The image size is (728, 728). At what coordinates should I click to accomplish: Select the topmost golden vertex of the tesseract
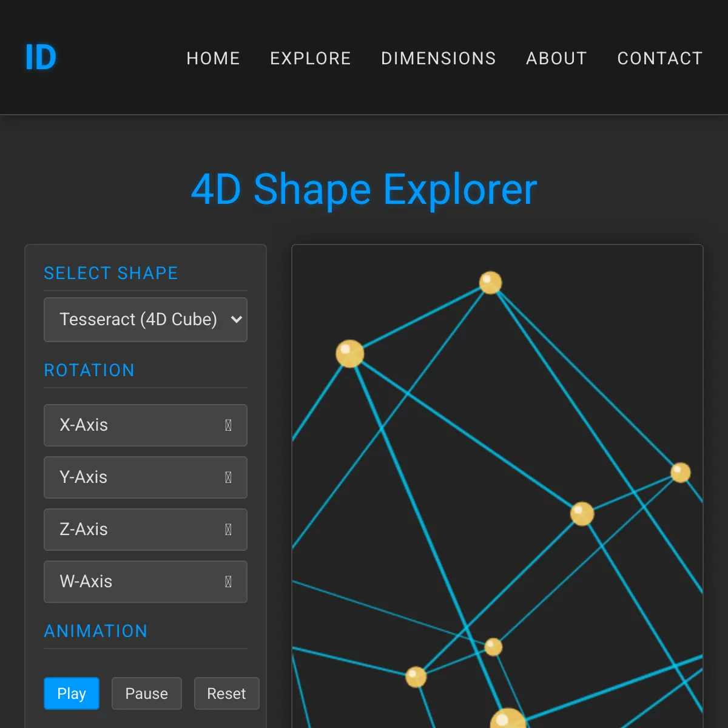pos(490,283)
